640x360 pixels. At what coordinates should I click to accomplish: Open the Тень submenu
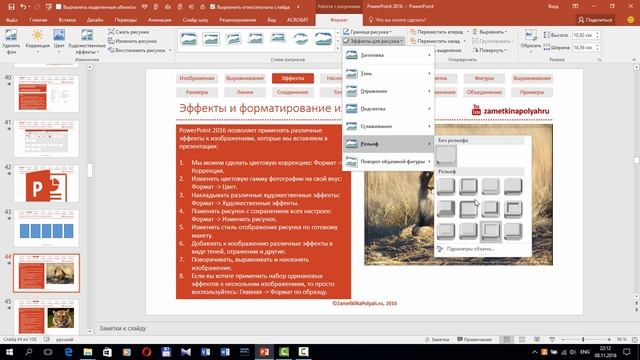388,73
